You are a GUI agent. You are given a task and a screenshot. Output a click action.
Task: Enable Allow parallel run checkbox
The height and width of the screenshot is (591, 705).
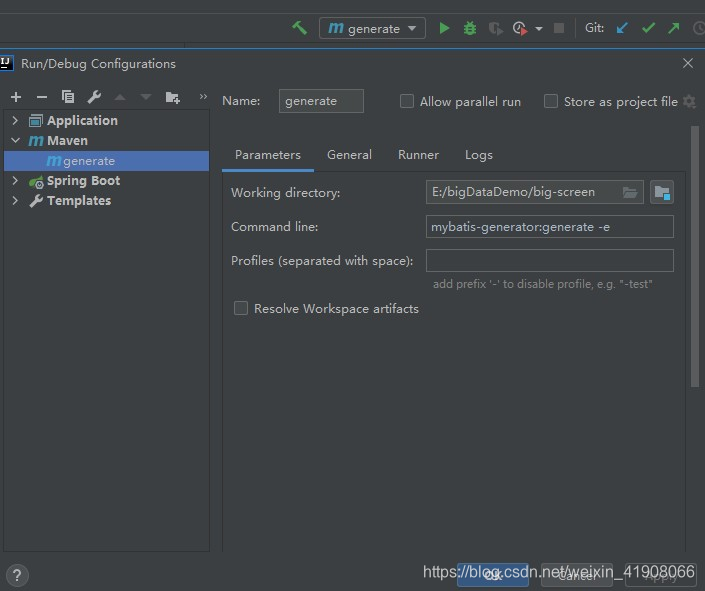[406, 101]
